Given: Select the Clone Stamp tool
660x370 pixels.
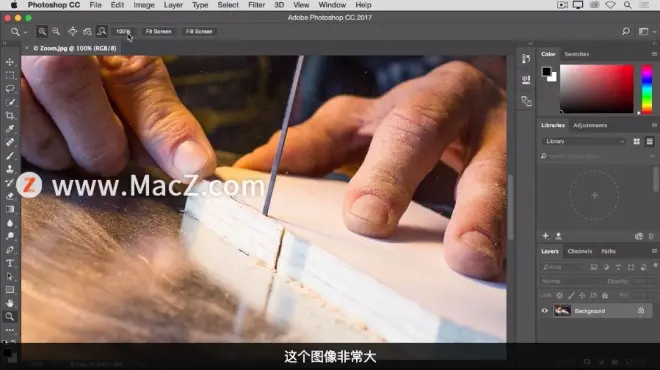Looking at the screenshot, I should 10,169.
